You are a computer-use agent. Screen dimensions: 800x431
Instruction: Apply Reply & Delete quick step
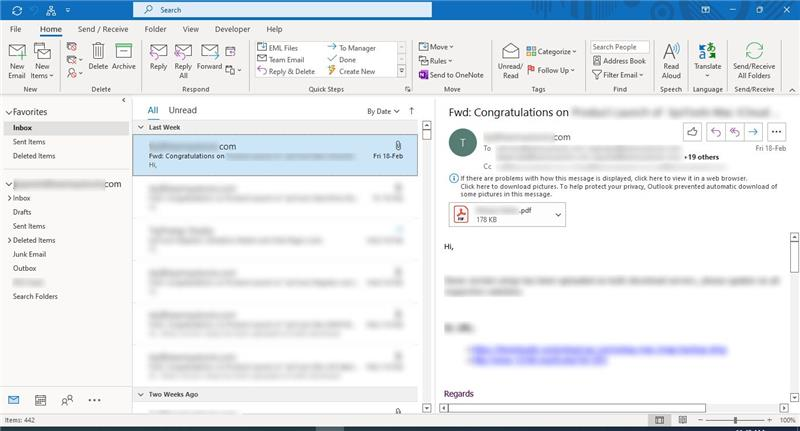tap(286, 71)
